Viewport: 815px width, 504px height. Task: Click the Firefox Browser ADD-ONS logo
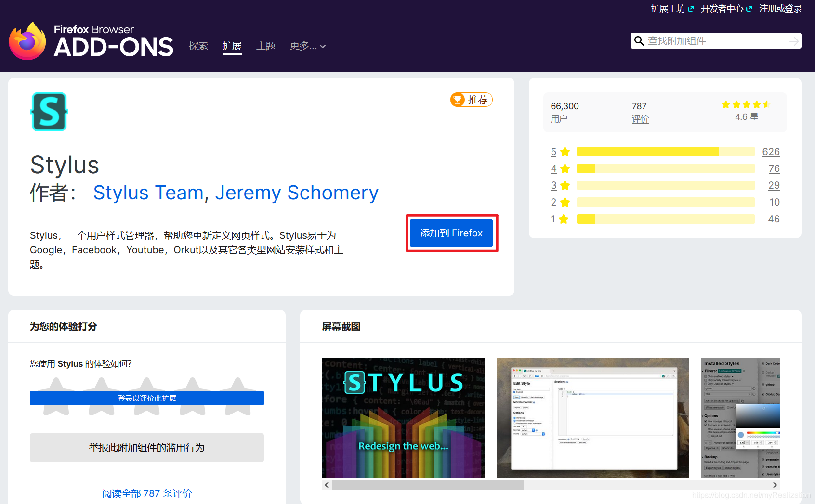click(x=91, y=41)
